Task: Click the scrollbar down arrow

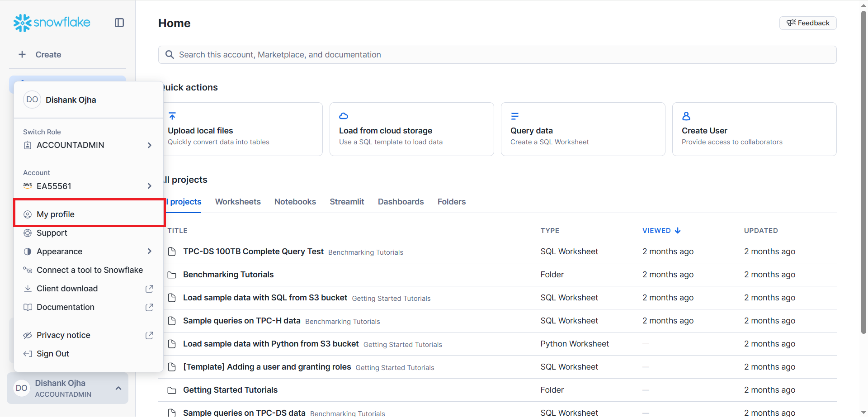Action: pyautogui.click(x=863, y=413)
